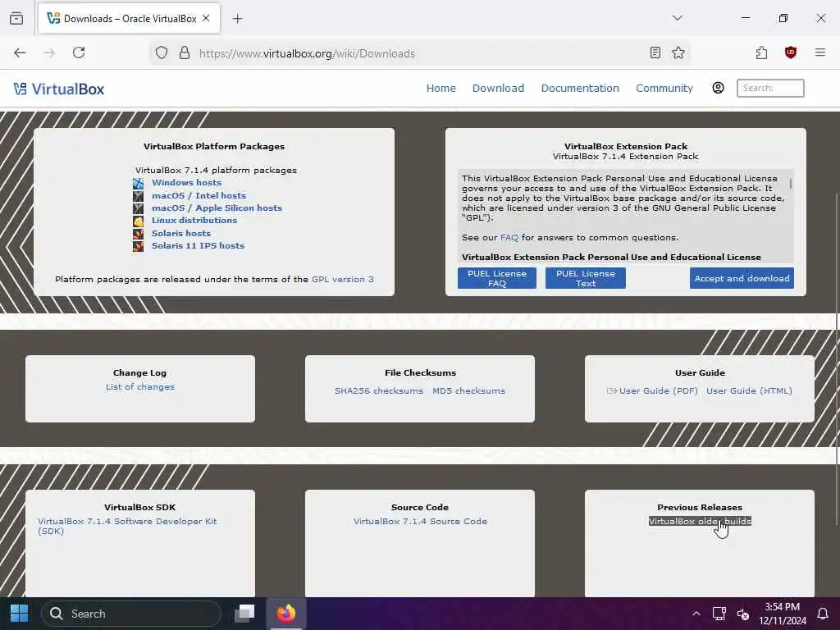Click Accept and download button
The width and height of the screenshot is (840, 630).
[x=742, y=278]
